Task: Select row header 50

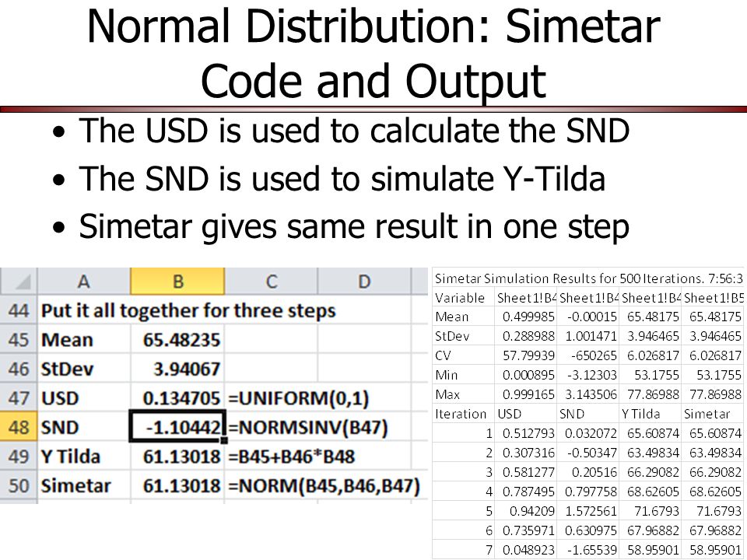Action: point(19,485)
